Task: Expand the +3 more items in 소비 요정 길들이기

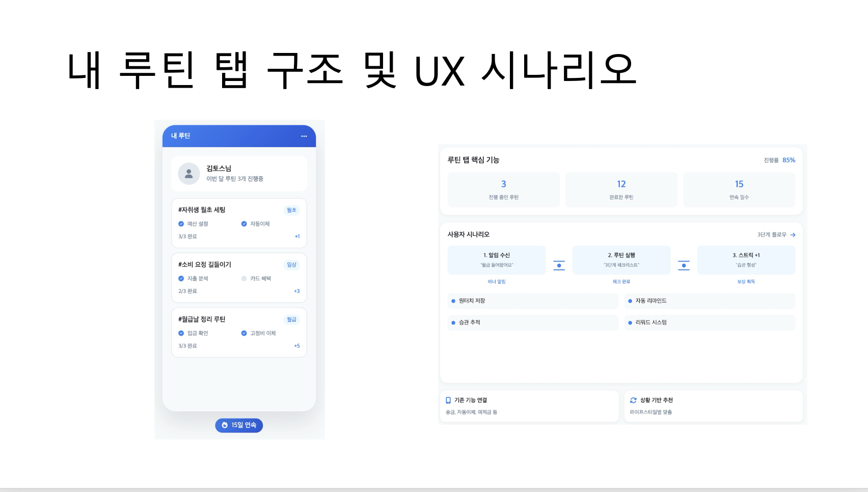Action: [x=297, y=291]
